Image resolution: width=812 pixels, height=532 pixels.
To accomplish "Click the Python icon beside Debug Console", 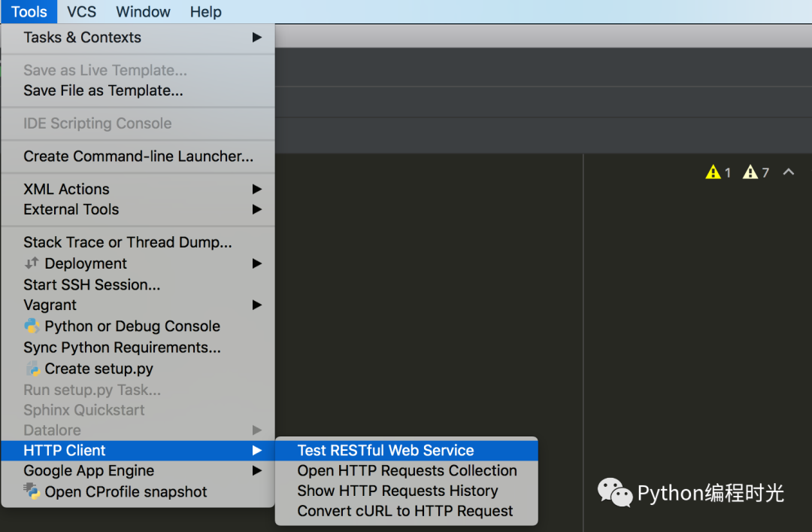I will [x=32, y=326].
